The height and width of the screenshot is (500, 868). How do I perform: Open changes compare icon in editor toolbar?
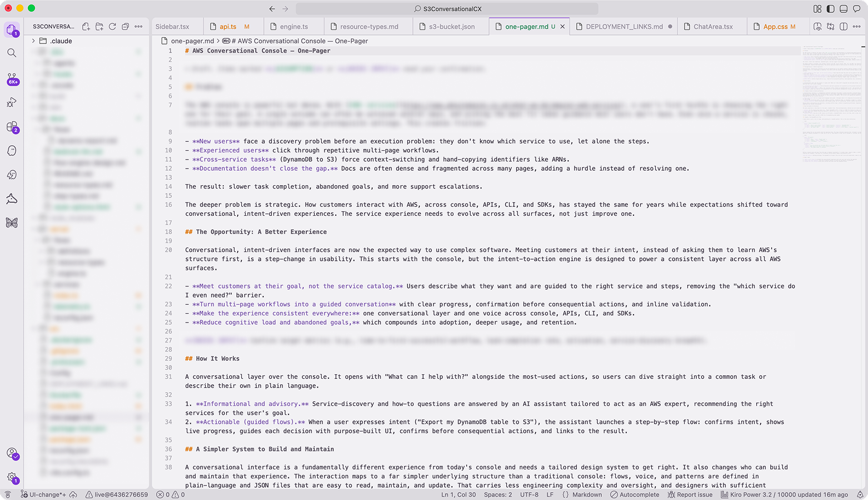(x=831, y=26)
